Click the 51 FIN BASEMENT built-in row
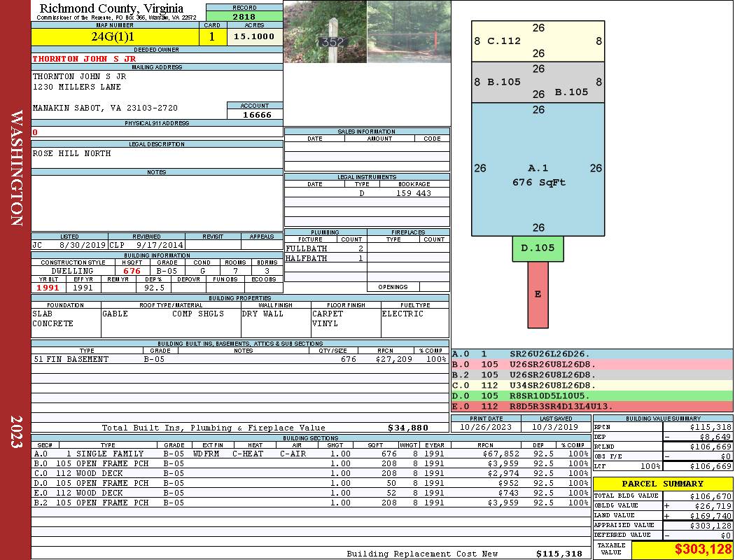 tap(240, 359)
